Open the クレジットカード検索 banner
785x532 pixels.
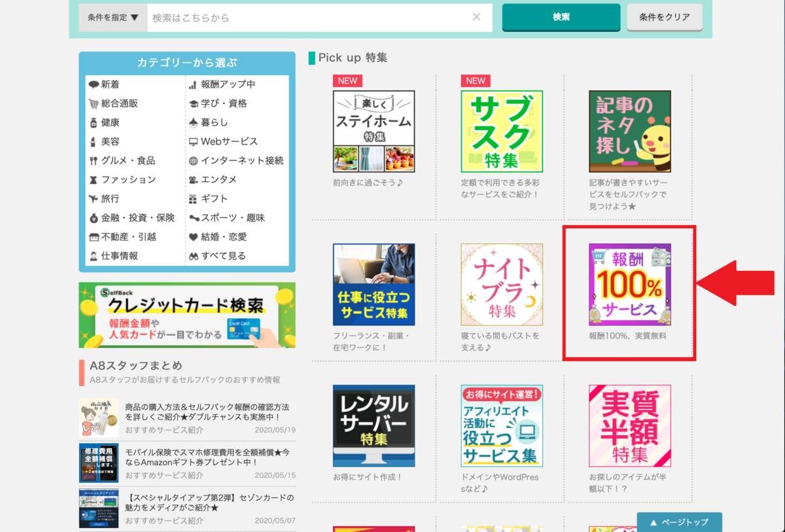point(187,315)
